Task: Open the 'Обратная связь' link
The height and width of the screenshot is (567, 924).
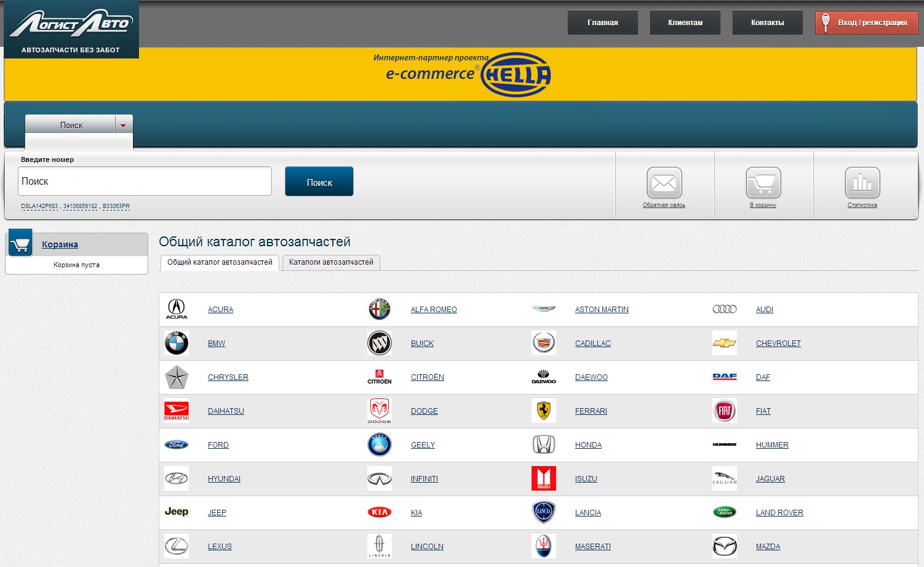Action: (x=664, y=205)
